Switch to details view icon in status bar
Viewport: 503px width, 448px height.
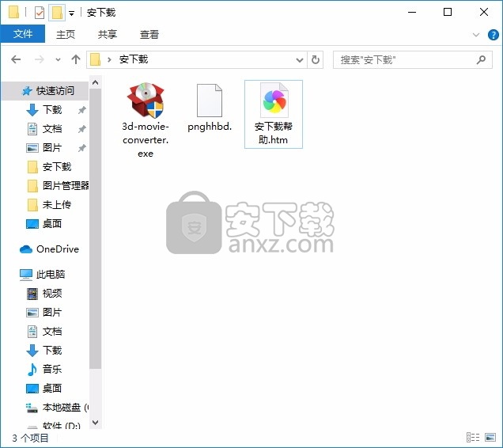(x=473, y=438)
